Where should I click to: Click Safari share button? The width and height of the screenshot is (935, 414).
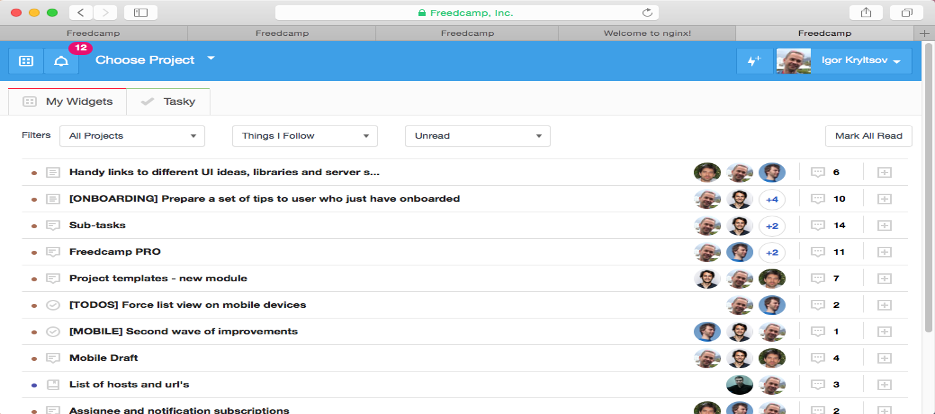pos(866,12)
